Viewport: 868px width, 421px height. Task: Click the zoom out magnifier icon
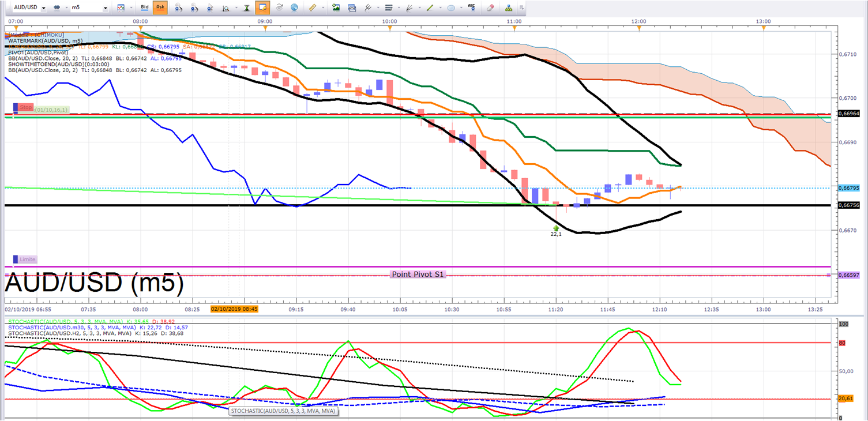point(194,8)
